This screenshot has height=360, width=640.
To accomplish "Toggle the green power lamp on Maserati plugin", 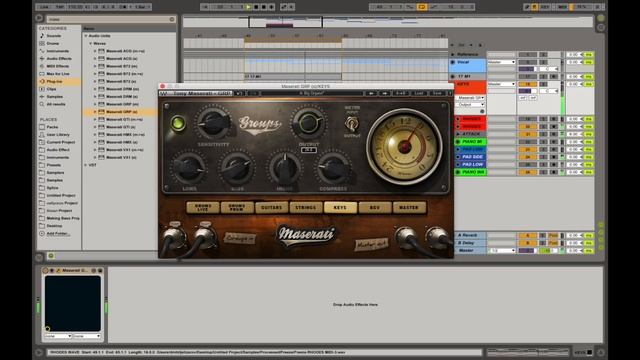I will pyautogui.click(x=178, y=123).
